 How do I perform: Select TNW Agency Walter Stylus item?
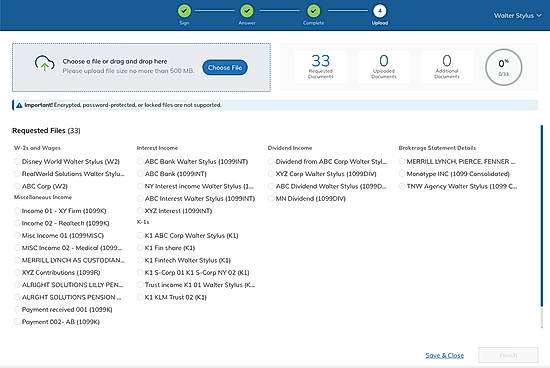pyautogui.click(x=402, y=186)
